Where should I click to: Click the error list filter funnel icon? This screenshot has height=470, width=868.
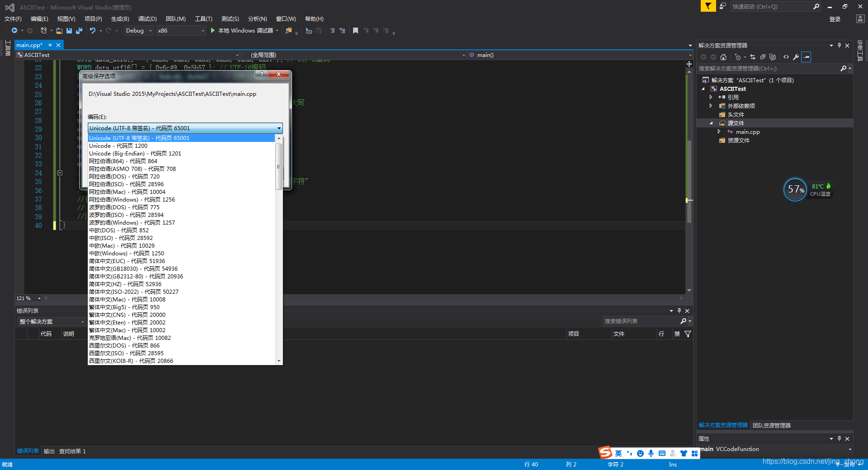coord(688,334)
